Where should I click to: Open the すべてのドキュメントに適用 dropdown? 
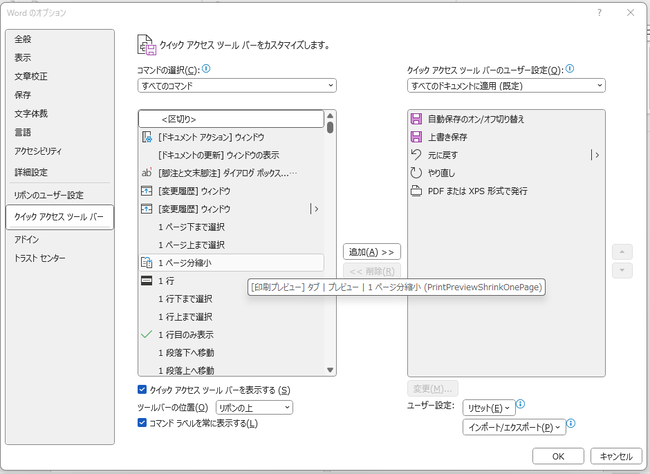506,85
